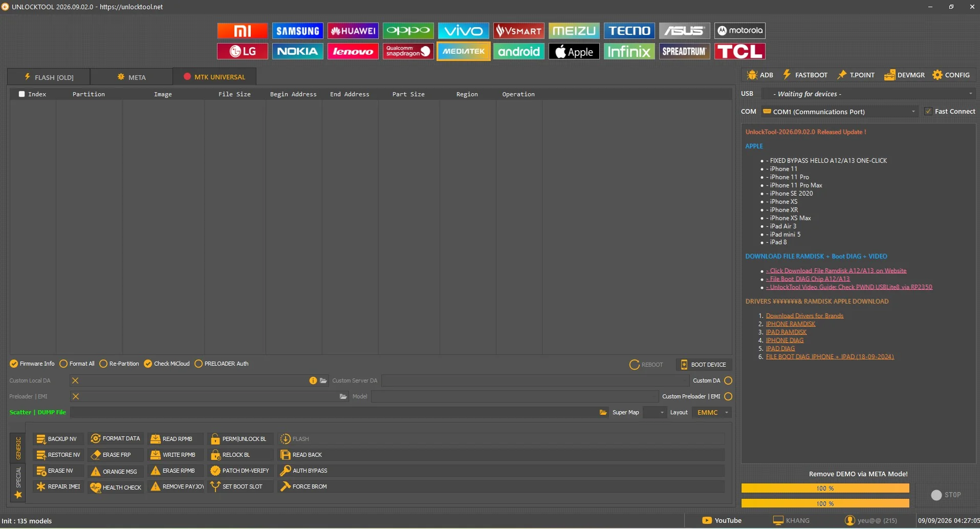Click the Custom Server DA field
980x529 pixels.
coord(535,380)
